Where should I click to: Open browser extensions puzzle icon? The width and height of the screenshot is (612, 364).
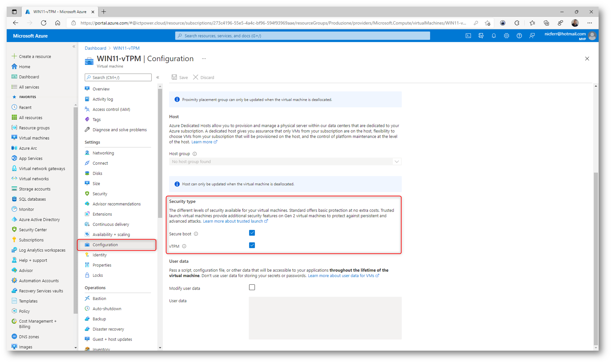point(517,23)
